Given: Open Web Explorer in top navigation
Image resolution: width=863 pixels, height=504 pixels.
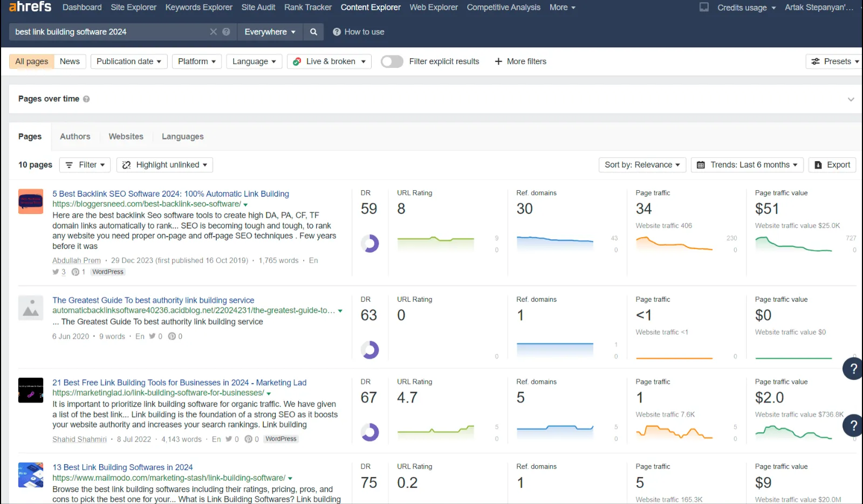Looking at the screenshot, I should 434,8.
